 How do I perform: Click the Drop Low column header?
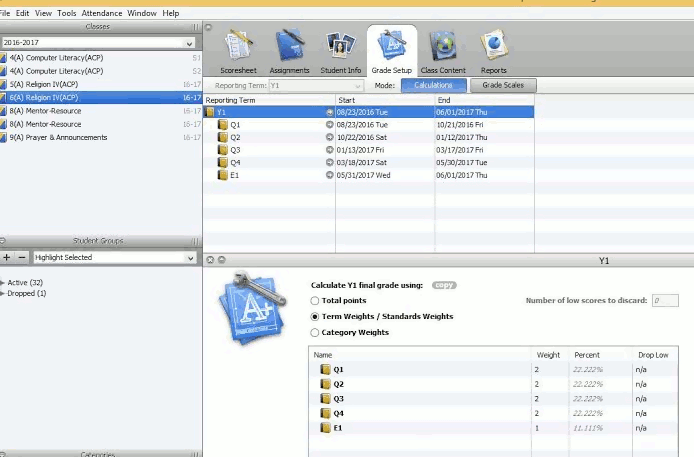point(653,355)
